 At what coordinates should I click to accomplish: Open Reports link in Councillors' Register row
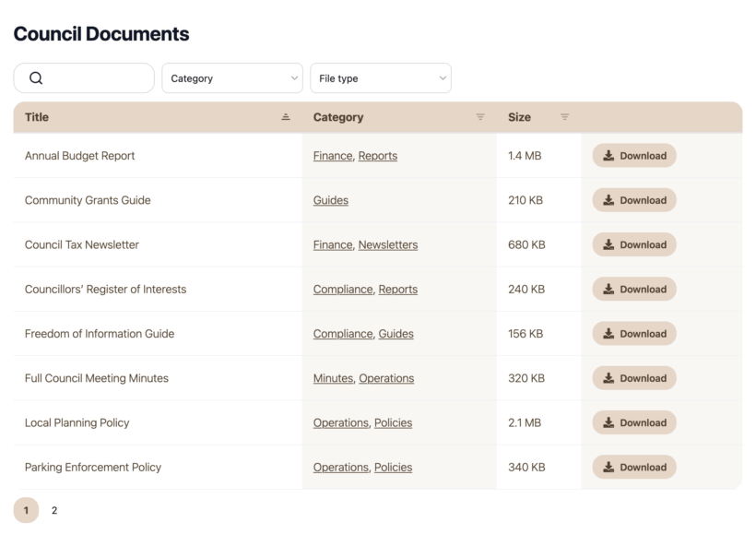(398, 290)
